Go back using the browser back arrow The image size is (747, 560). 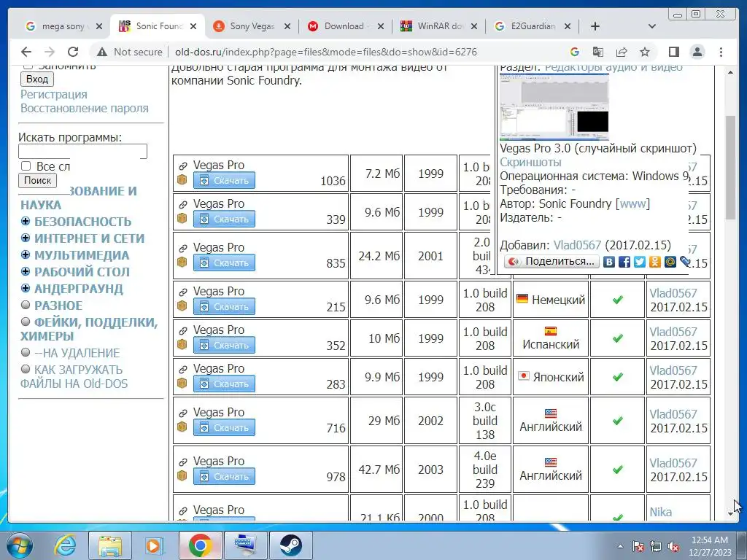[x=26, y=52]
